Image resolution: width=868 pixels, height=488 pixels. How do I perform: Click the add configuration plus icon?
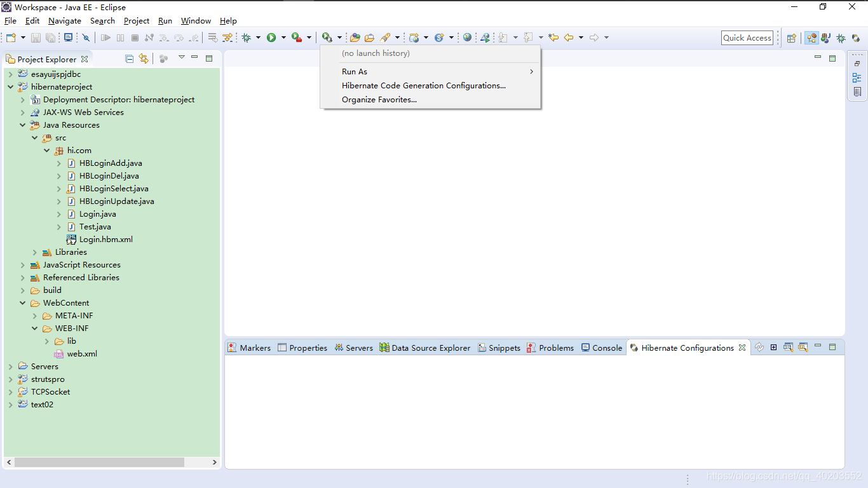click(773, 348)
